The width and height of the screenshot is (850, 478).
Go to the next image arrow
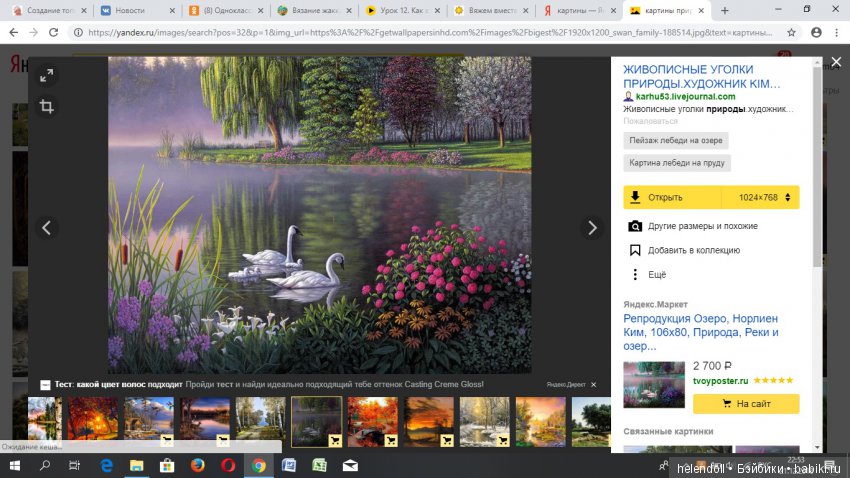coord(592,228)
